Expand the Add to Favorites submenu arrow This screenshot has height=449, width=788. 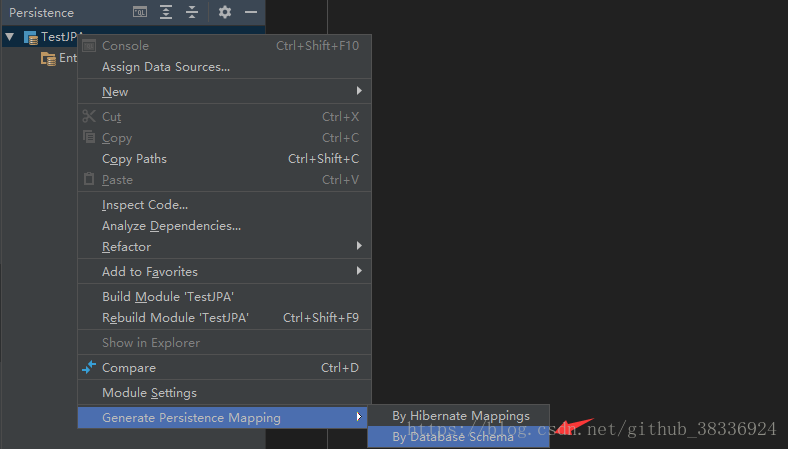click(359, 271)
